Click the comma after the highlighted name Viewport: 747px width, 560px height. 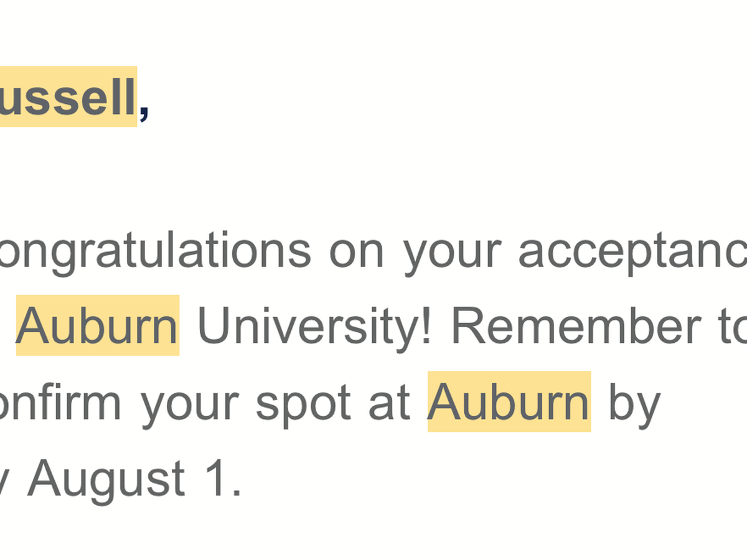coord(144,113)
